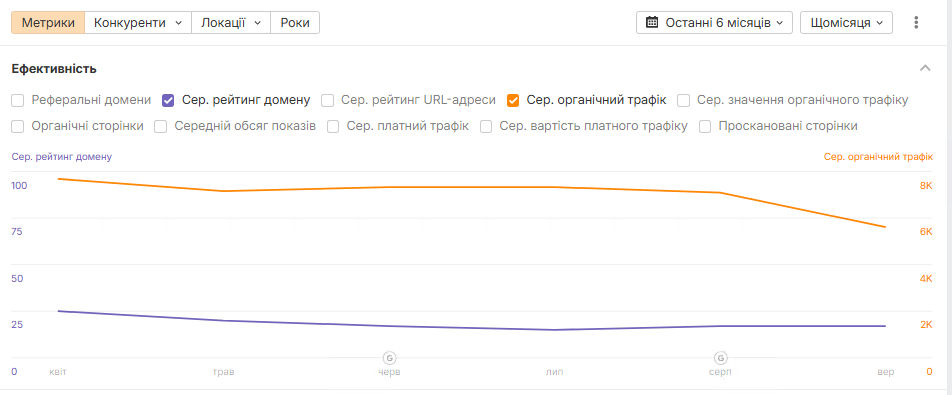
Task: Expand the Конкуренти dropdown tab
Action: pos(138,23)
